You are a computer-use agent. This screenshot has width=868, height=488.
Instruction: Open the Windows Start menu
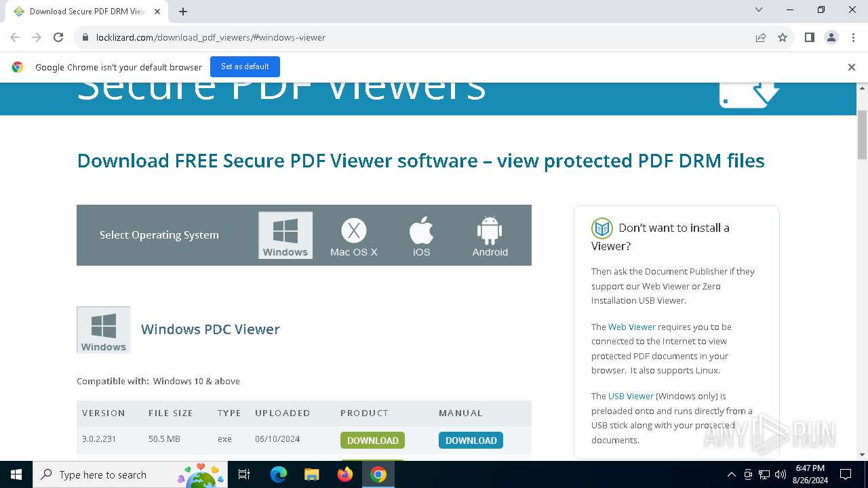tap(16, 474)
